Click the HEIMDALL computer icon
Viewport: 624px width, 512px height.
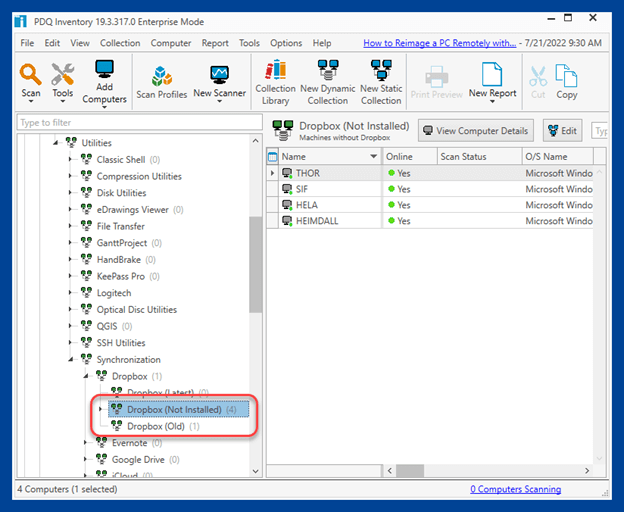pos(287,221)
